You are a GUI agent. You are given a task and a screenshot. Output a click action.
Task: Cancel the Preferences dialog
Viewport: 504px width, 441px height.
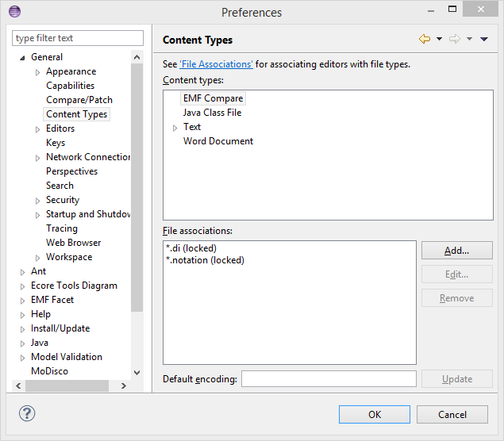452,414
